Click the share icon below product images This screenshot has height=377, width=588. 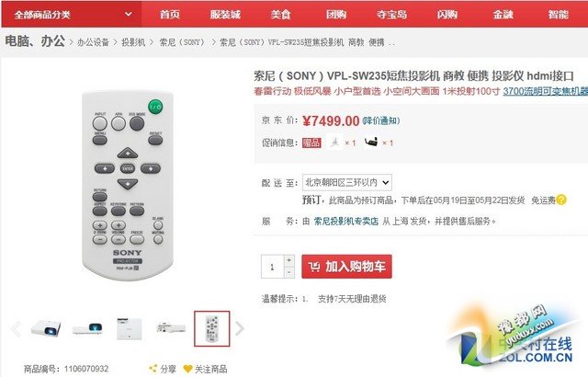coord(153,369)
